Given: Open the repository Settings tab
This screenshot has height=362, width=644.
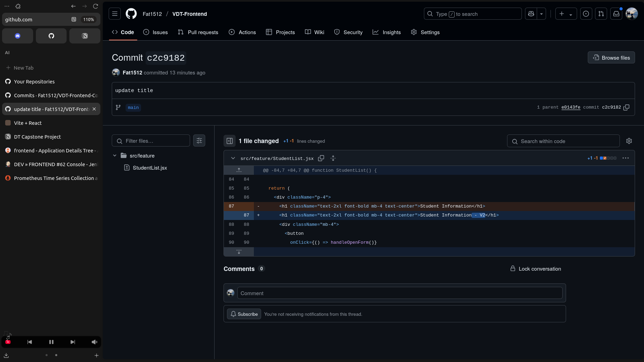Looking at the screenshot, I should [x=425, y=32].
